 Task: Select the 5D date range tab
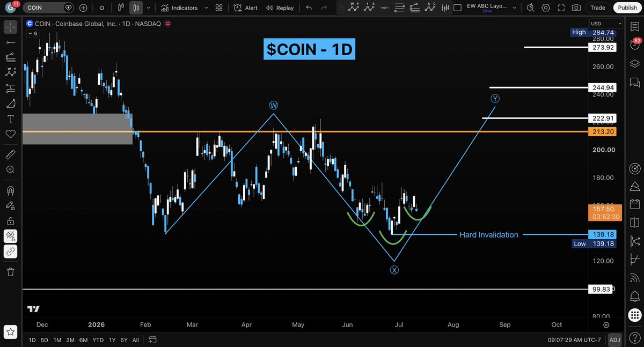(x=44, y=339)
